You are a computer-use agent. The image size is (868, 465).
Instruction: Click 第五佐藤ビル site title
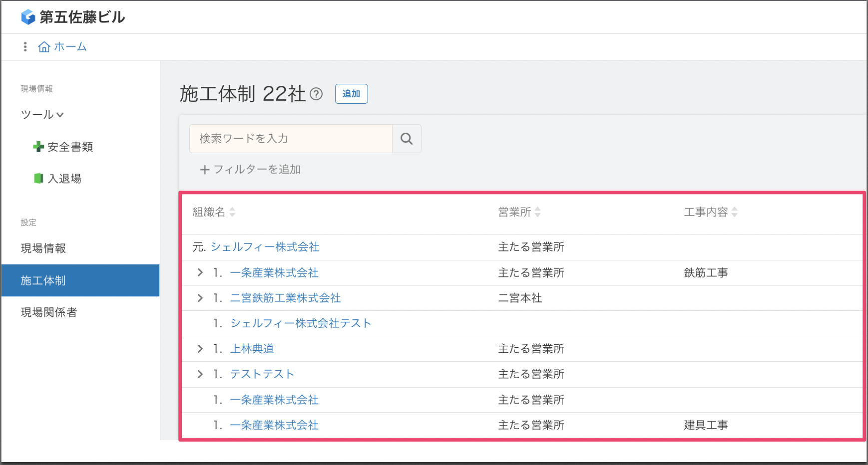click(82, 17)
